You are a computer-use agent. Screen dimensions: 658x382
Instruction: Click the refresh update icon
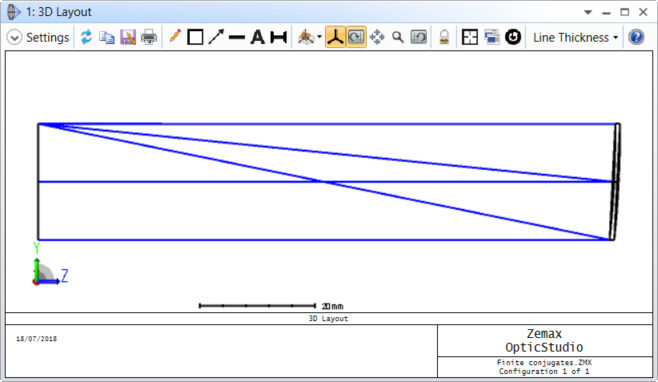pos(86,37)
